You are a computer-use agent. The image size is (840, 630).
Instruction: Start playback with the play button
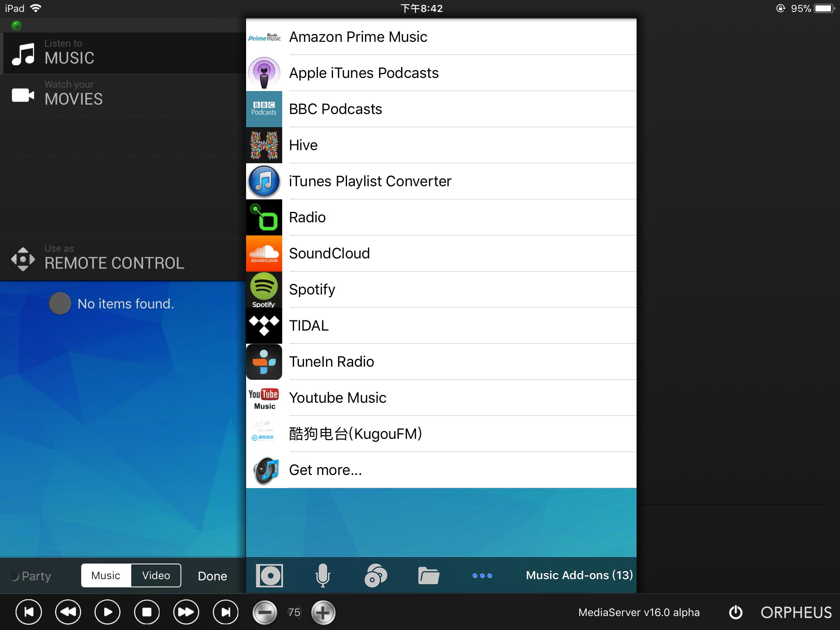point(107,612)
